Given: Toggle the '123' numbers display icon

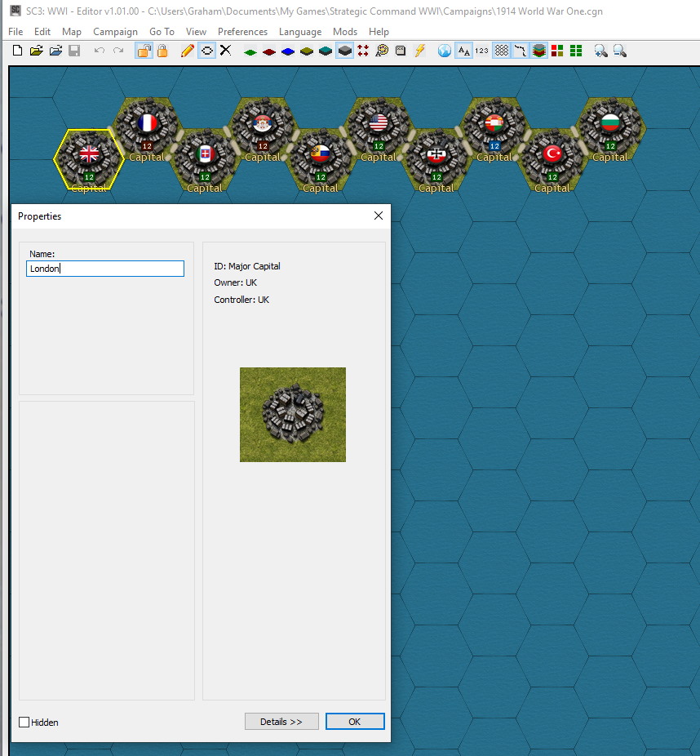Looking at the screenshot, I should [x=481, y=51].
